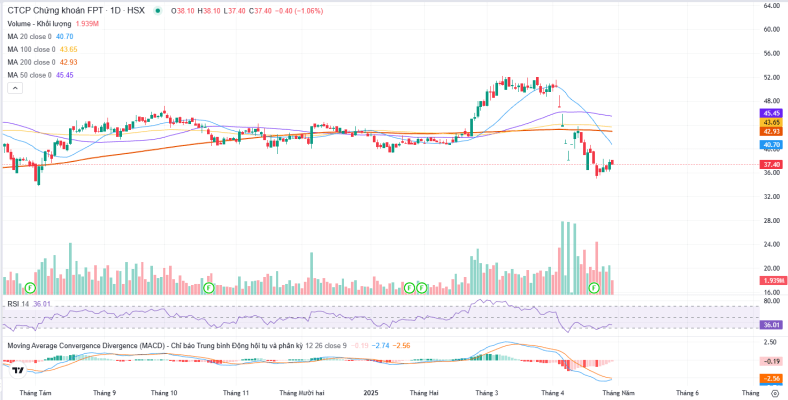This screenshot has height=400, width=788.
Task: Click the open value O38.10
Action: [183, 11]
